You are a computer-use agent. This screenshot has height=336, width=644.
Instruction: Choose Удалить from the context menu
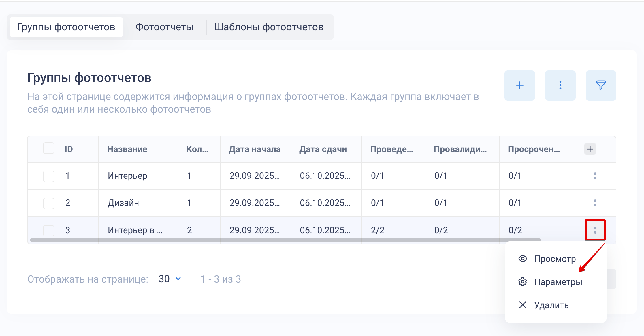(551, 305)
